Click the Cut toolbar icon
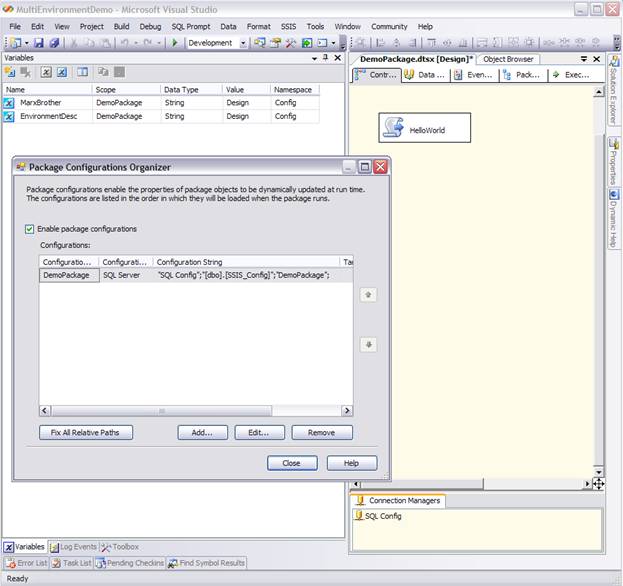This screenshot has height=586, width=623. (74, 43)
